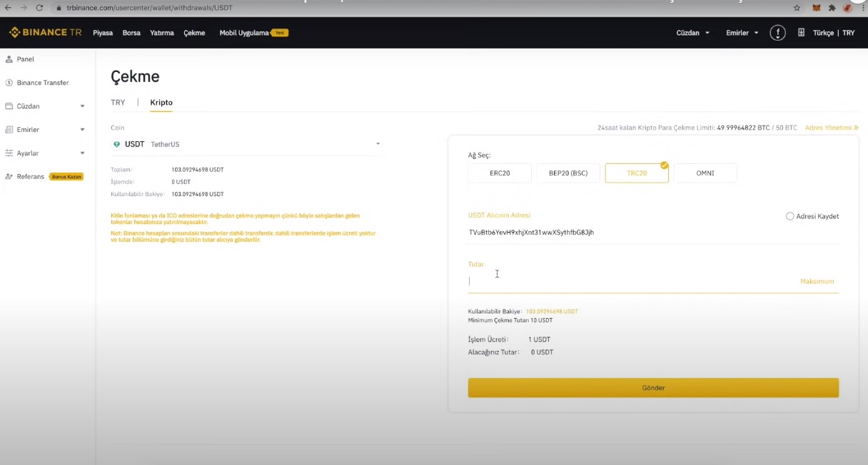Click the Binance Transfer sidebar icon
The image size is (868, 465).
tap(9, 83)
